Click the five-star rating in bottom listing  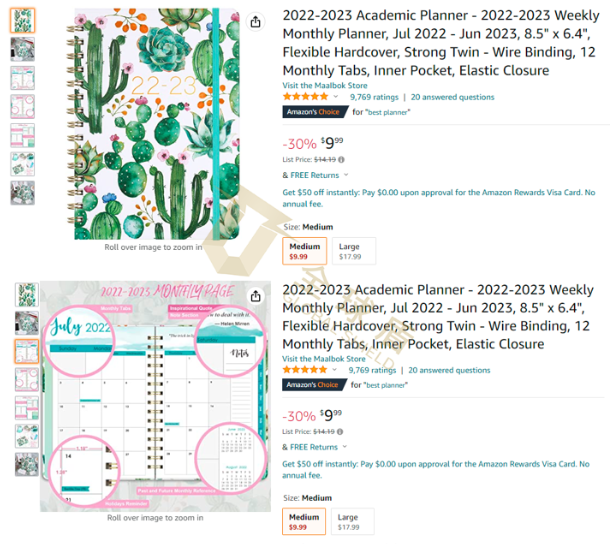coord(306,370)
